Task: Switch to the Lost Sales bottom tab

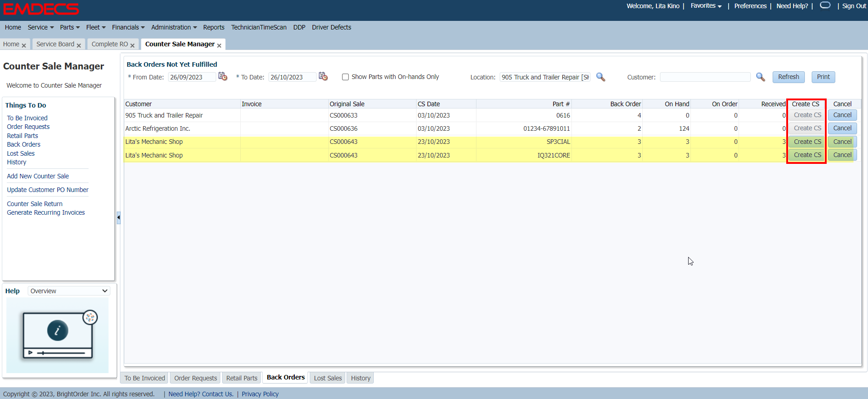Action: coord(327,378)
